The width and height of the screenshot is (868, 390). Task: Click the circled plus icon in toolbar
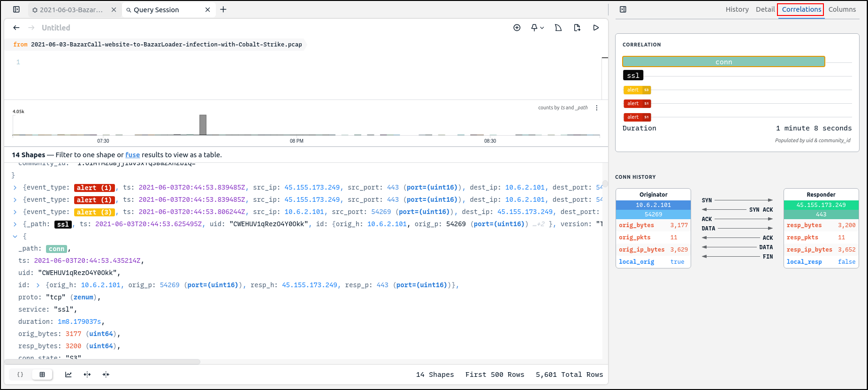(517, 28)
